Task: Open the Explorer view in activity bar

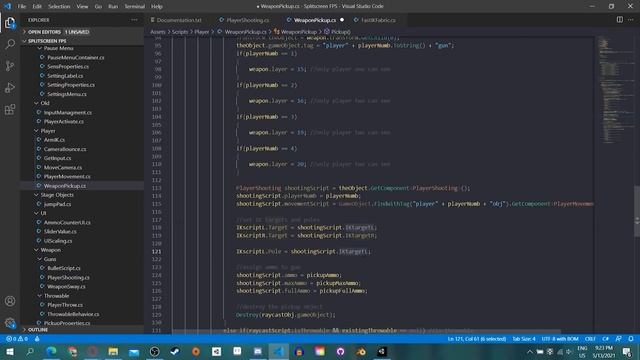Action: 10,23
